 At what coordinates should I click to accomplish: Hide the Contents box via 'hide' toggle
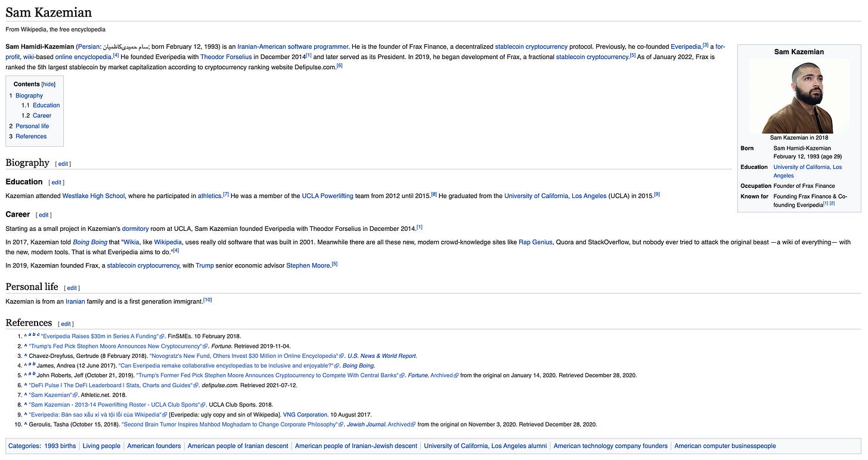48,84
